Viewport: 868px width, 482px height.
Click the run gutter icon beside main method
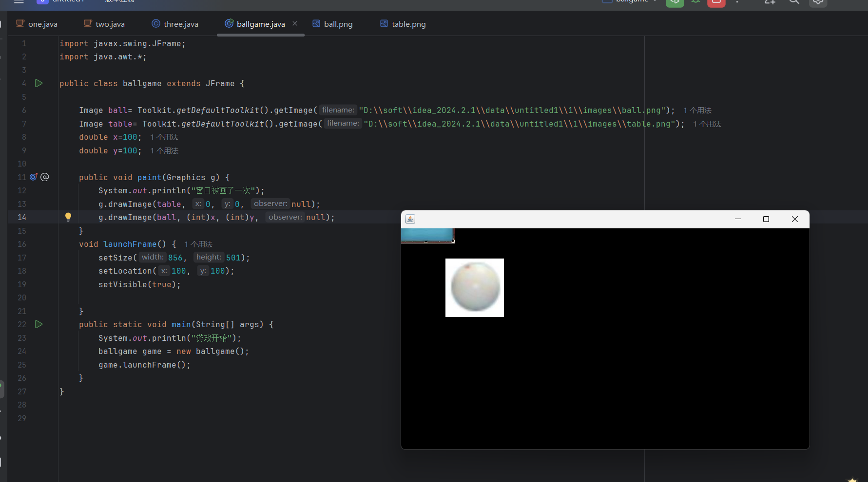39,324
